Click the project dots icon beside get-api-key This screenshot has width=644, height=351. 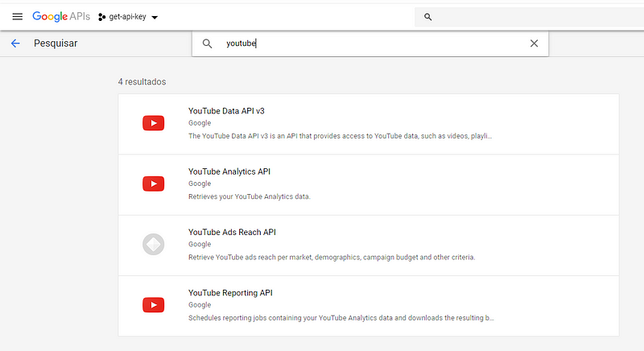[102, 17]
